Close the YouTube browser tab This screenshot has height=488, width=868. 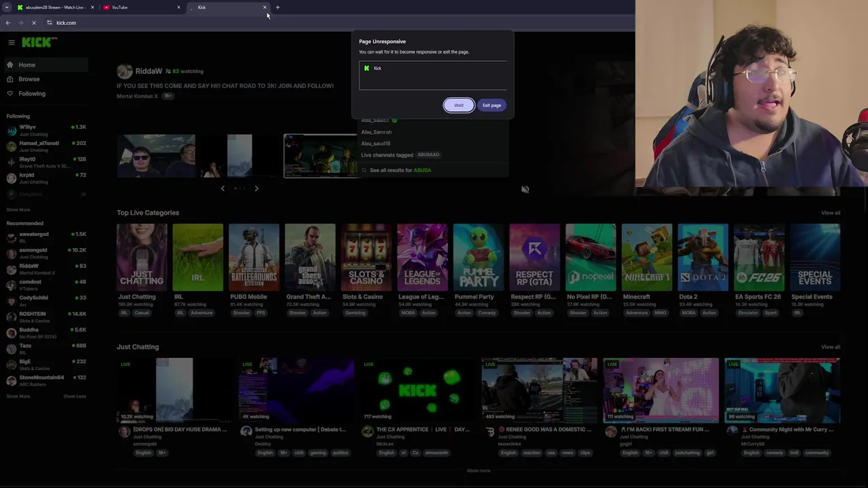(x=178, y=7)
